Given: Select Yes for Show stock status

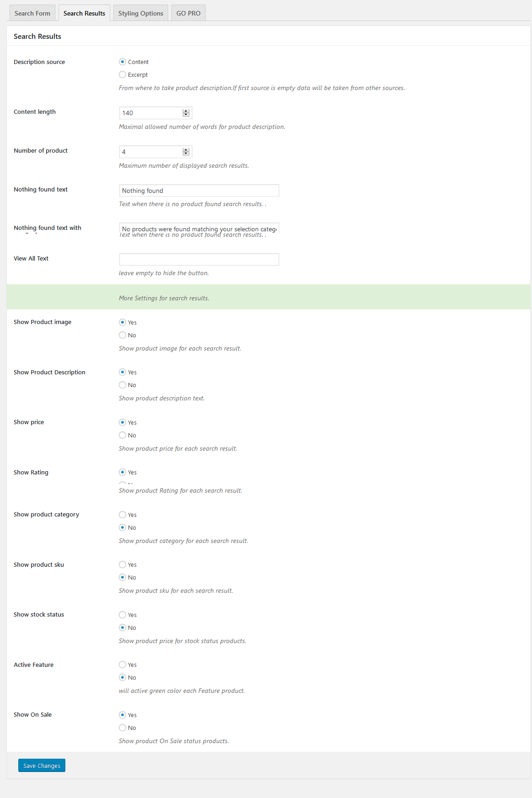Looking at the screenshot, I should click(x=122, y=615).
